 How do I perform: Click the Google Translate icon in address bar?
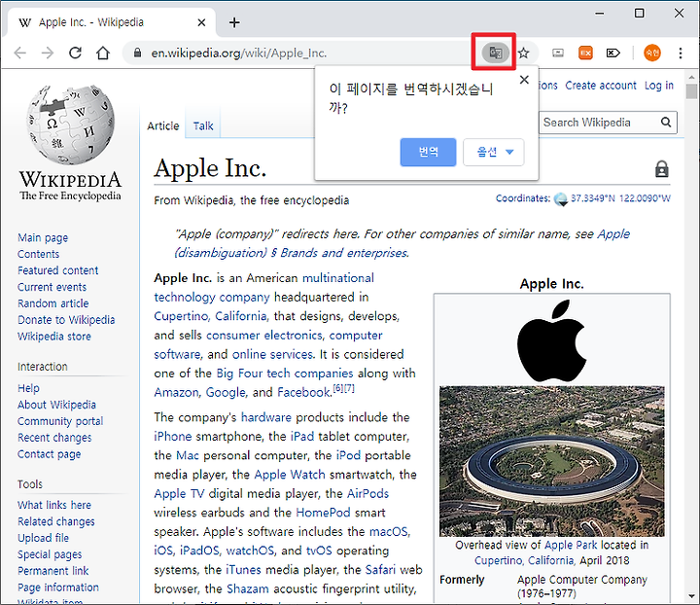point(495,53)
